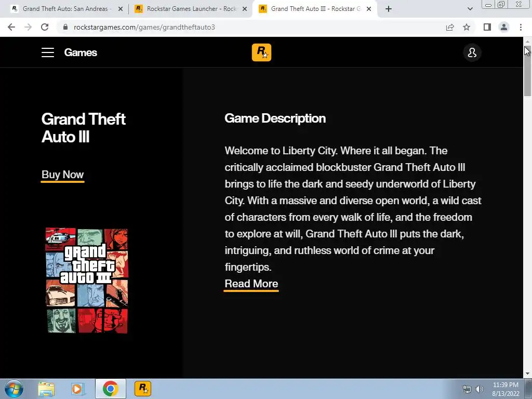Screen dimensions: 532x399
Task: Click the Game Description heading
Action: point(275,118)
